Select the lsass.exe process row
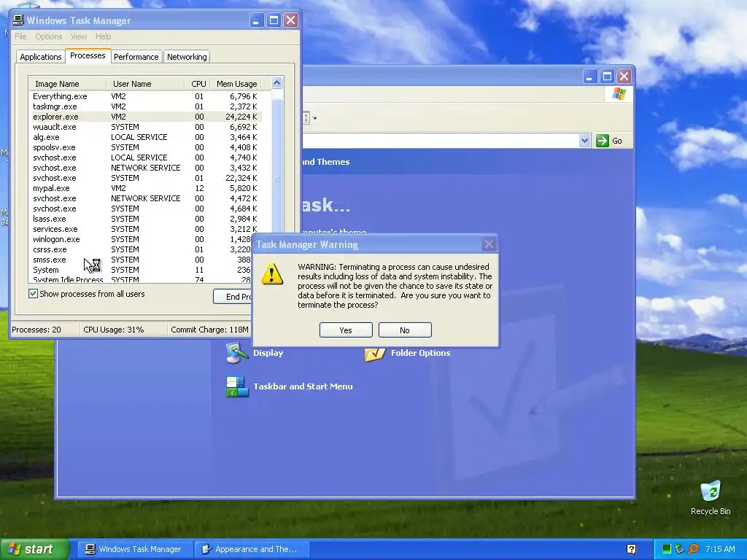 tap(145, 219)
